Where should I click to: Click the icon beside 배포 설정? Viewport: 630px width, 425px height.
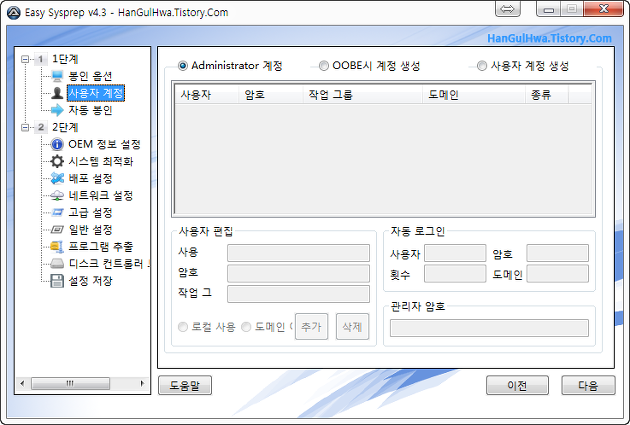tap(57, 178)
